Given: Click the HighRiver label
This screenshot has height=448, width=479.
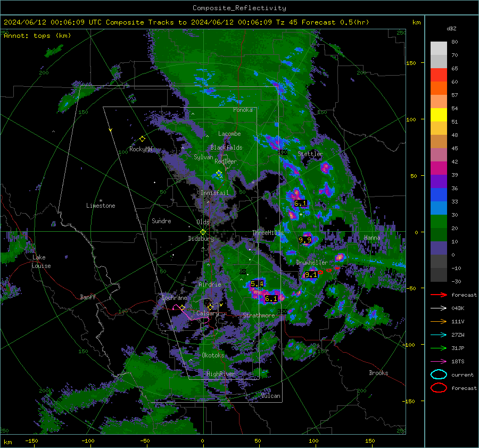Looking at the screenshot, I should (221, 374).
